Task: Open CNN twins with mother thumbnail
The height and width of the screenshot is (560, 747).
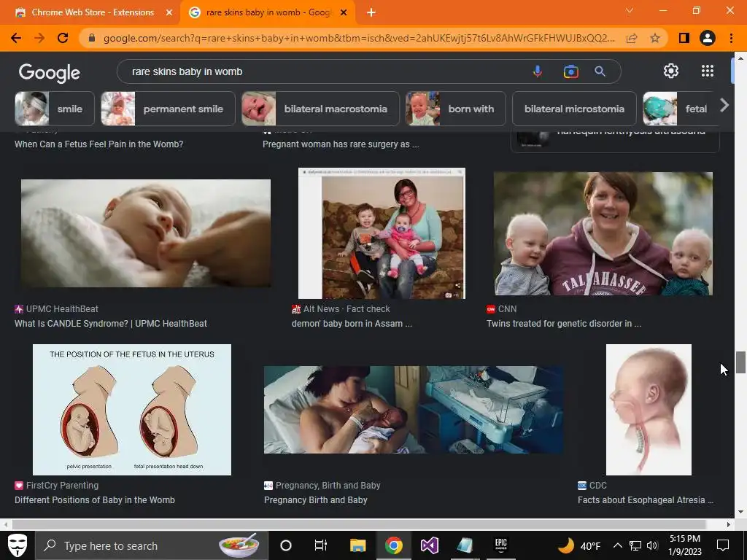Action: [603, 233]
